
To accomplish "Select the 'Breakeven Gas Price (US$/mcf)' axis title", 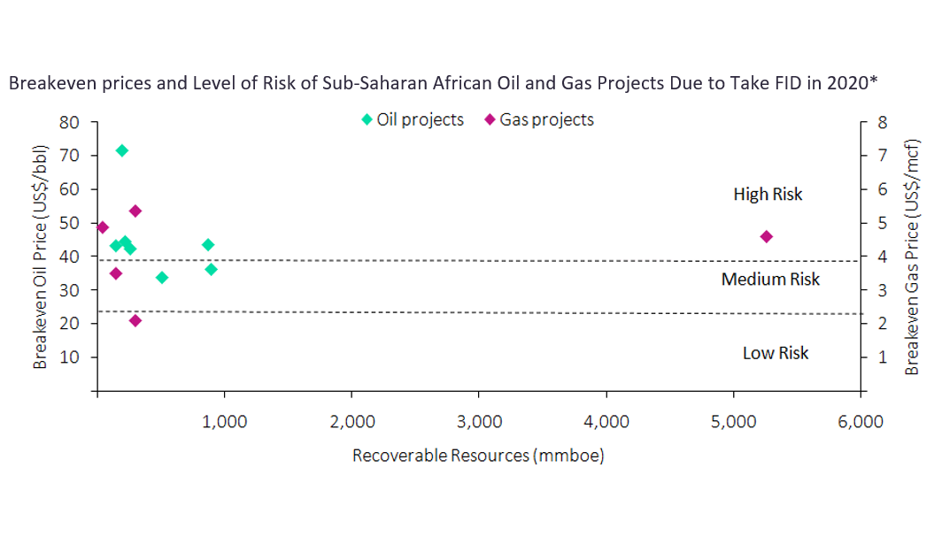I will [x=912, y=257].
